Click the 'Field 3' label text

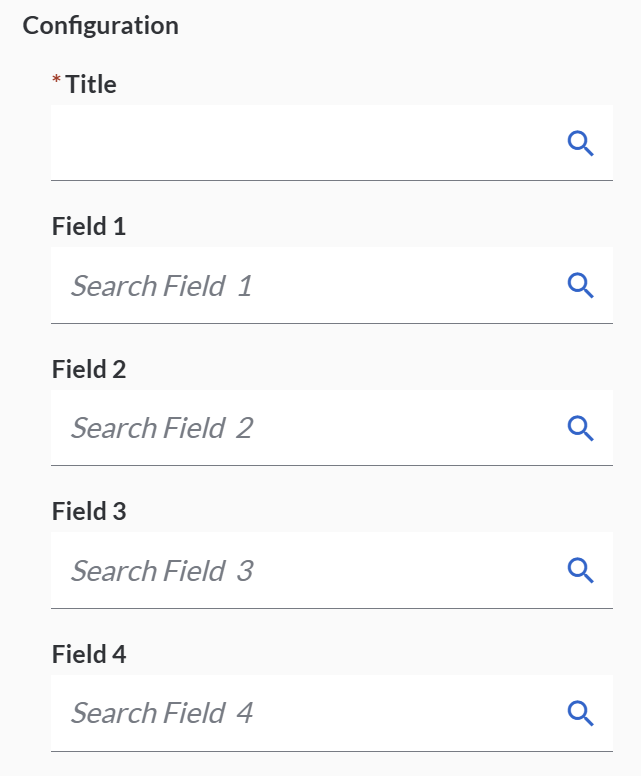tap(89, 512)
